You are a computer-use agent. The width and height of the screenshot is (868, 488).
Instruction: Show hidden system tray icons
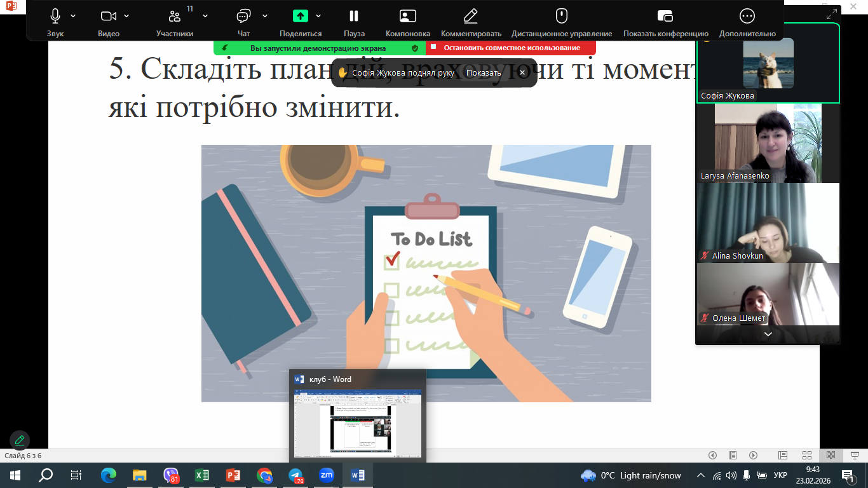(x=702, y=475)
